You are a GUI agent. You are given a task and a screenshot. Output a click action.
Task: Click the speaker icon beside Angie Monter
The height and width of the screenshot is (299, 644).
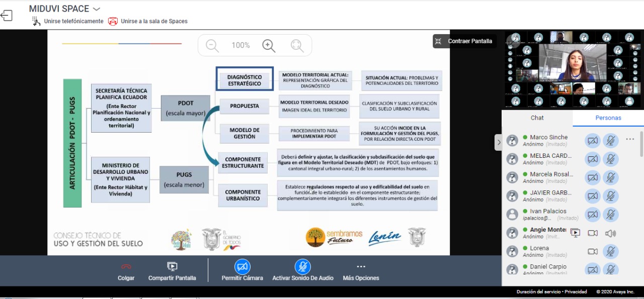click(610, 233)
